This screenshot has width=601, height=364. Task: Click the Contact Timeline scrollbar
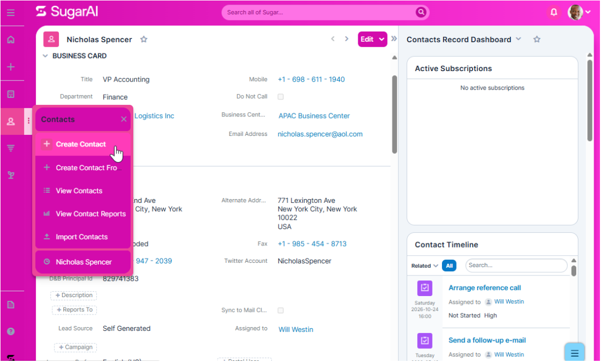coord(574,271)
